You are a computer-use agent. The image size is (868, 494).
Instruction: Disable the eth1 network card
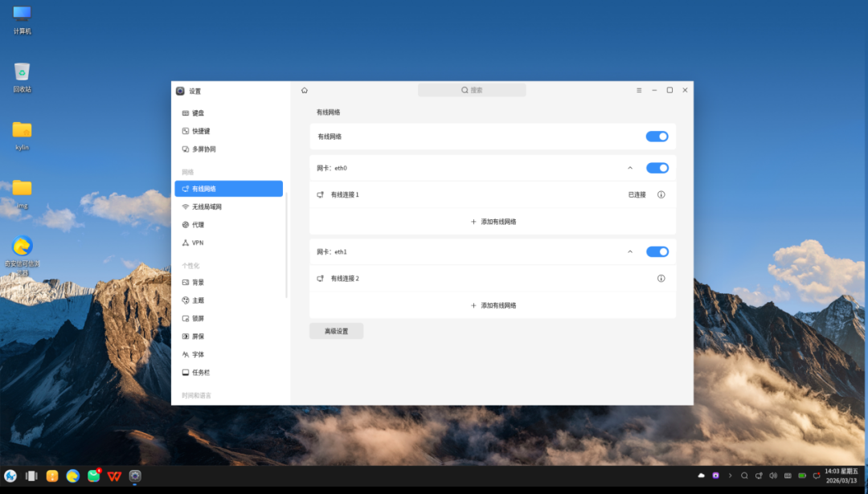tap(657, 251)
